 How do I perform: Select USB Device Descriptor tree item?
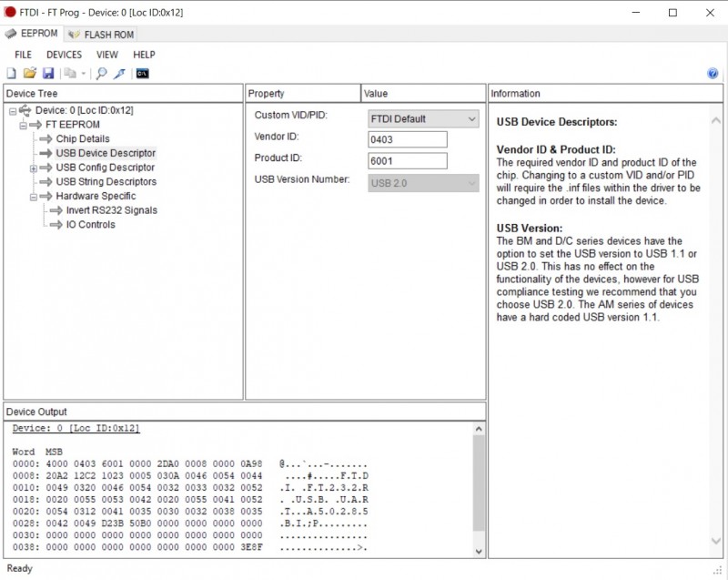point(106,153)
